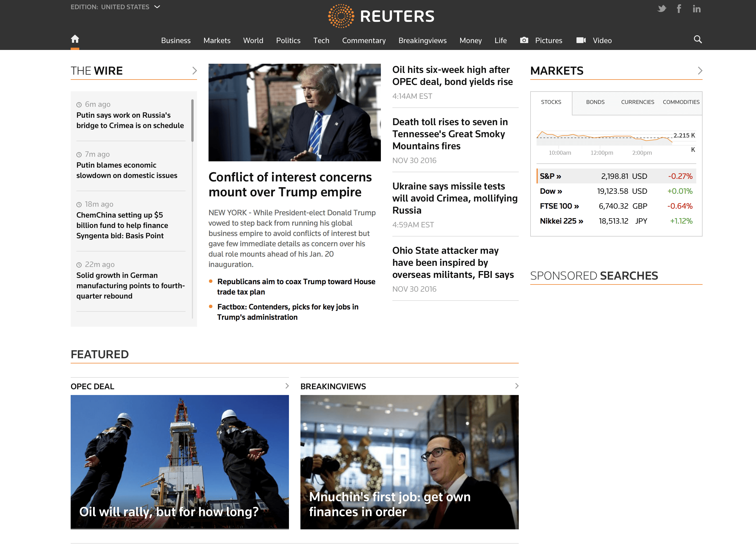Open the Pictures section link
This screenshot has width=756, height=546.
pyautogui.click(x=548, y=40)
